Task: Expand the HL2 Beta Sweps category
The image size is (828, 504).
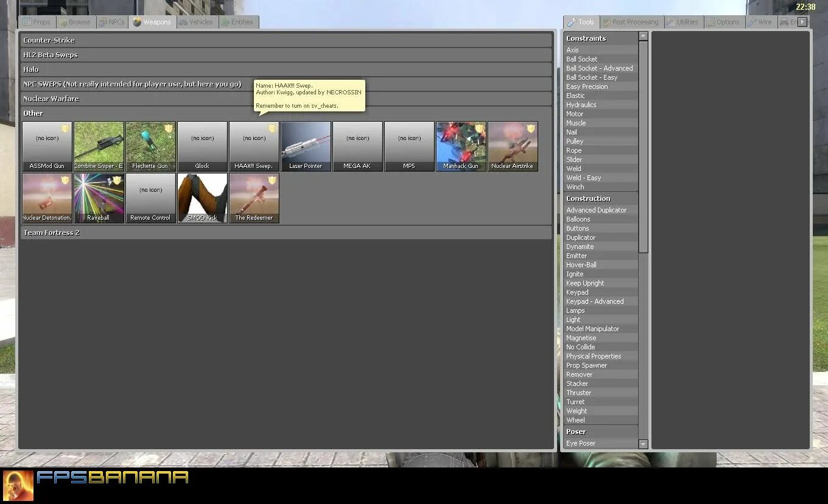Action: pos(286,55)
